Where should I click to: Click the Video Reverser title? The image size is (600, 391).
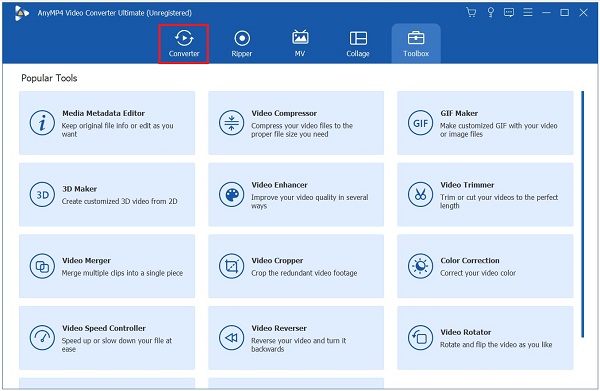[x=279, y=328]
